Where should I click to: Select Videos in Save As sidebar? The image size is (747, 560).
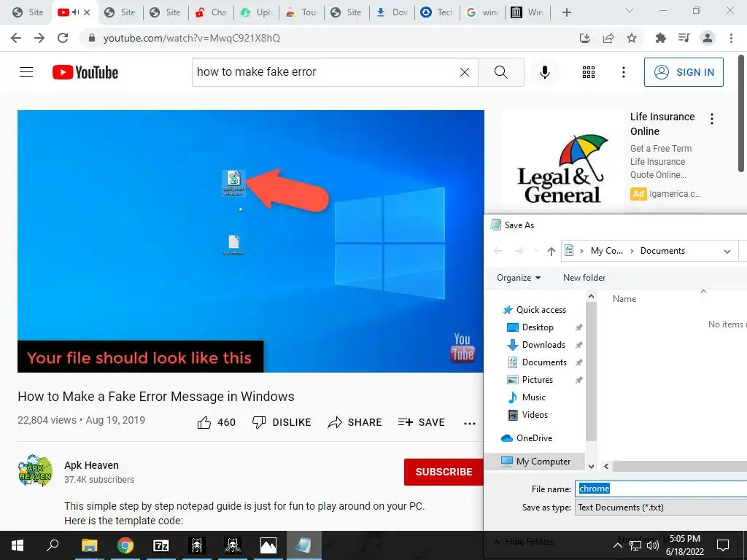coord(535,415)
